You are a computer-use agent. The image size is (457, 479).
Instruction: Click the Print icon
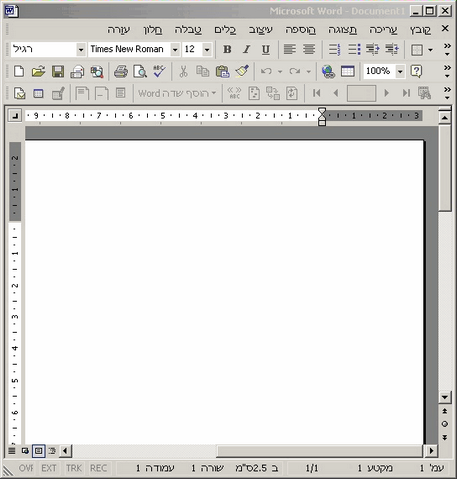[x=120, y=71]
